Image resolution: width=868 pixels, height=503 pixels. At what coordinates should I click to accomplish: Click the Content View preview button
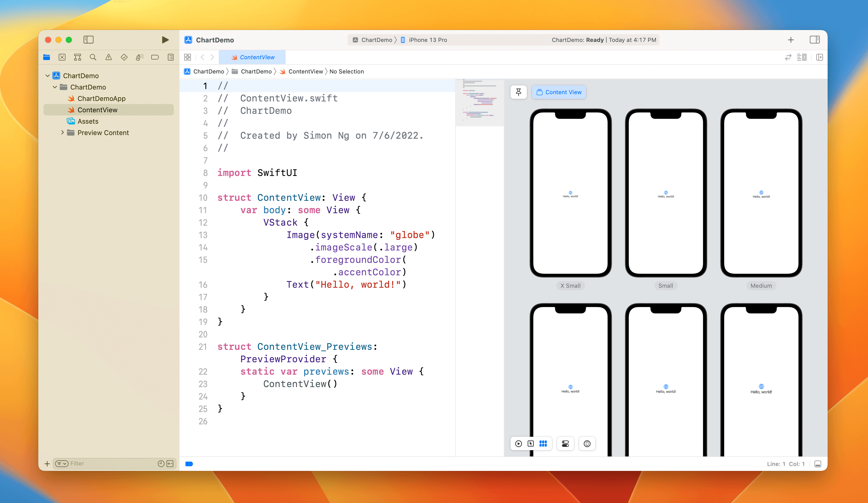tap(559, 92)
